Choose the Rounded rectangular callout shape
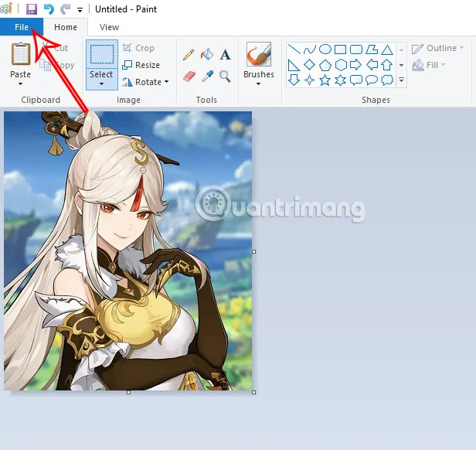 coord(356,80)
